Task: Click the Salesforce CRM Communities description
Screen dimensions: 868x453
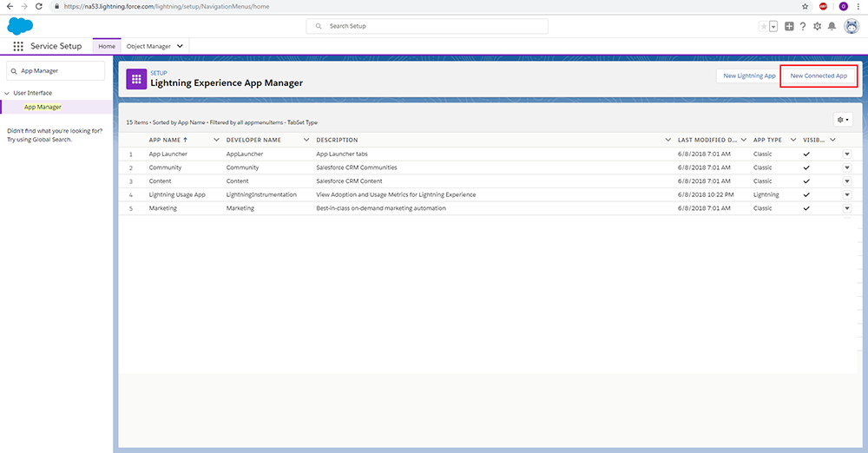Action: [x=357, y=167]
